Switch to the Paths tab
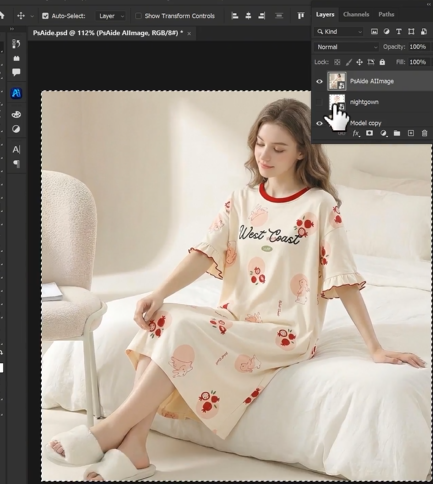This screenshot has height=484, width=433. pos(386,14)
